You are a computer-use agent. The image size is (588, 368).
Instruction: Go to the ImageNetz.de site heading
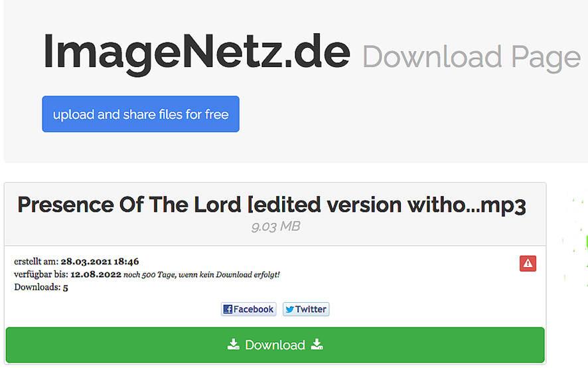click(196, 53)
